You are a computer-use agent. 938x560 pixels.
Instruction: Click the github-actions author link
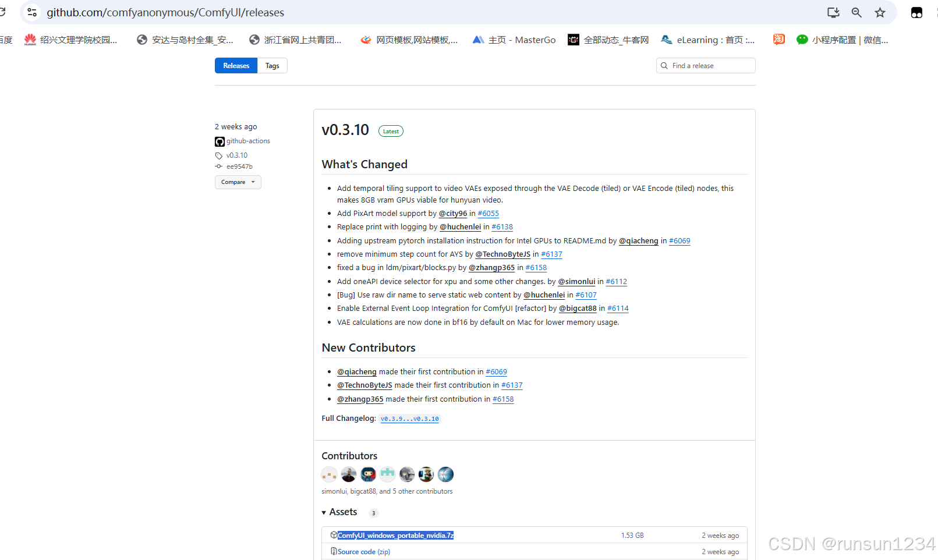pyautogui.click(x=248, y=141)
